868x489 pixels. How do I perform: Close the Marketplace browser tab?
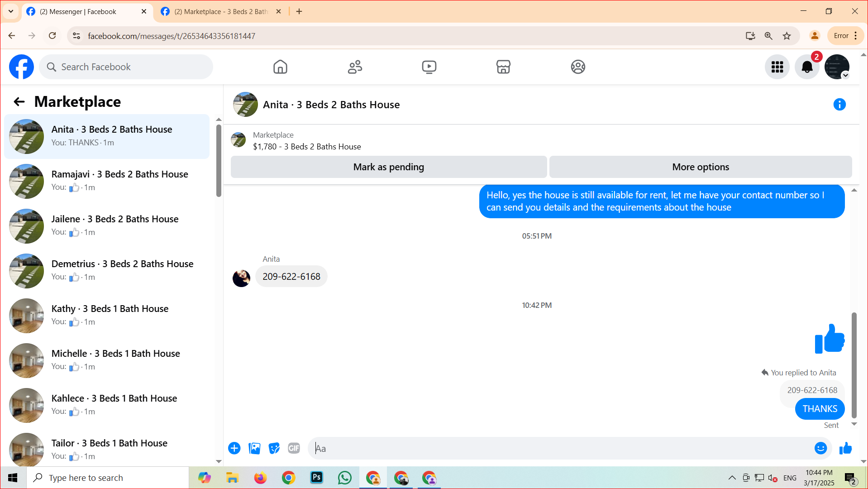coord(278,12)
